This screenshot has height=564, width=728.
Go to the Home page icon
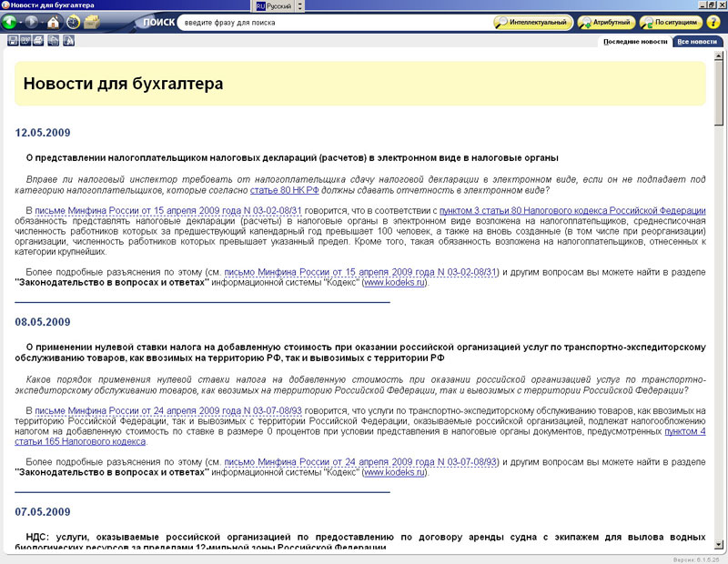[53, 22]
